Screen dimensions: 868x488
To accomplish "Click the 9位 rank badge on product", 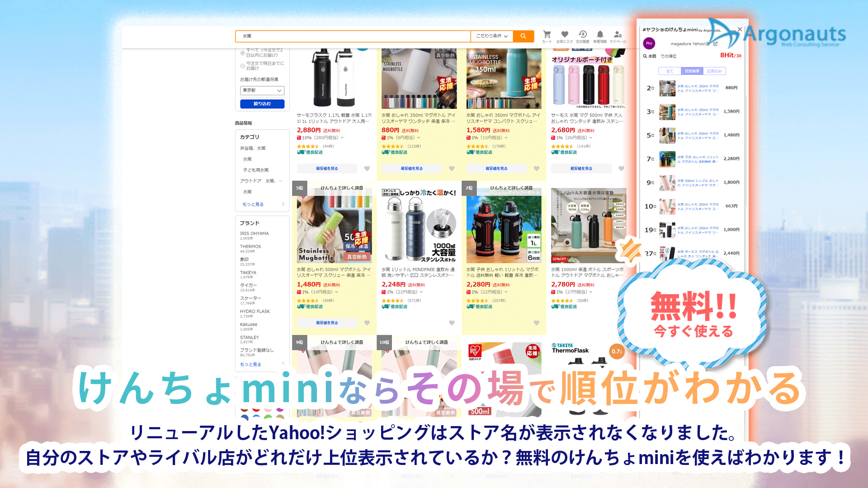I will coord(300,342).
